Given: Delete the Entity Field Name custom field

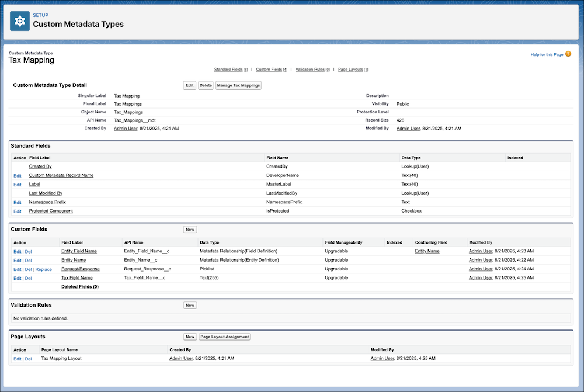Looking at the screenshot, I should tap(28, 252).
